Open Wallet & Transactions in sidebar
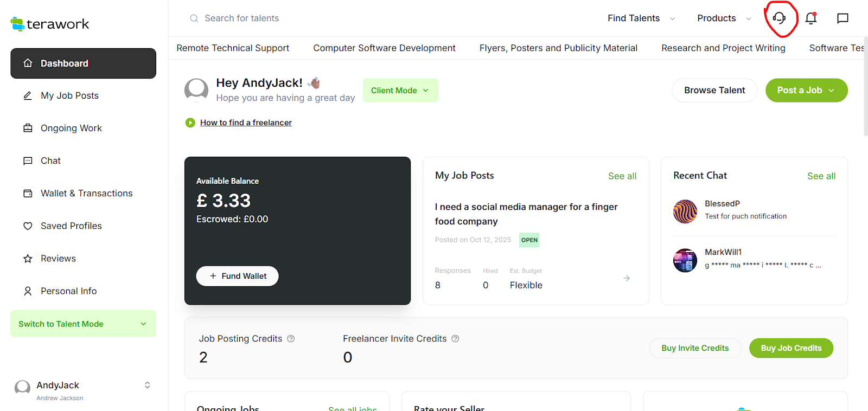868x411 pixels. point(86,194)
